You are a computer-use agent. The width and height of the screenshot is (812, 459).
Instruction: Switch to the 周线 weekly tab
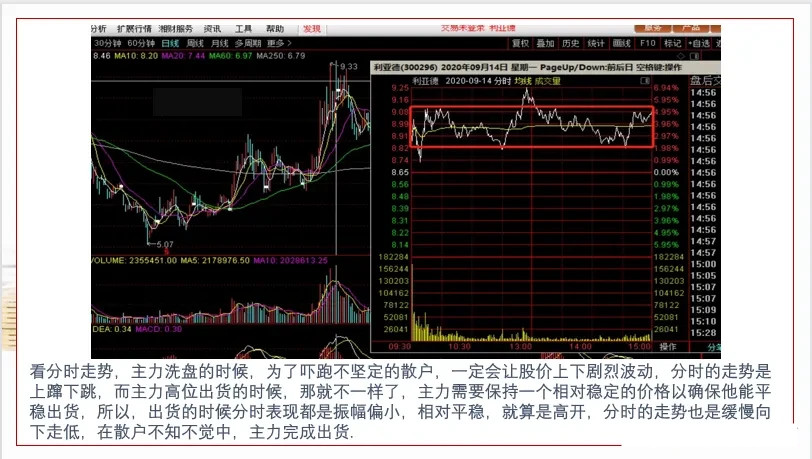point(195,43)
